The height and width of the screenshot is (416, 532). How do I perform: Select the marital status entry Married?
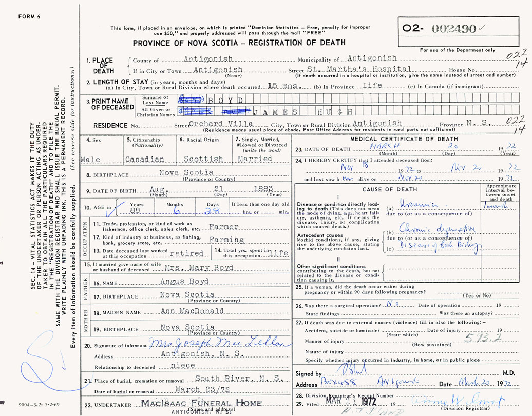[255, 159]
